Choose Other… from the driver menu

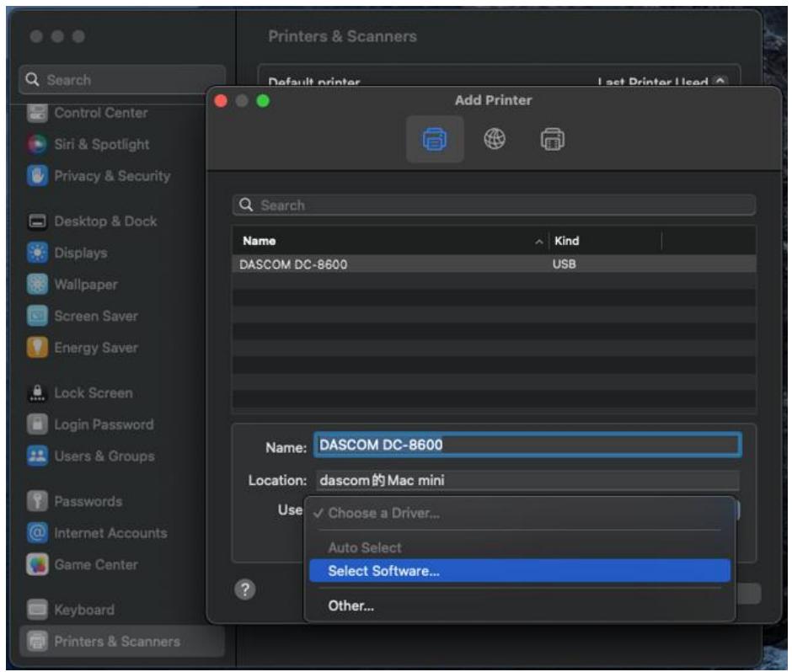tap(520, 605)
